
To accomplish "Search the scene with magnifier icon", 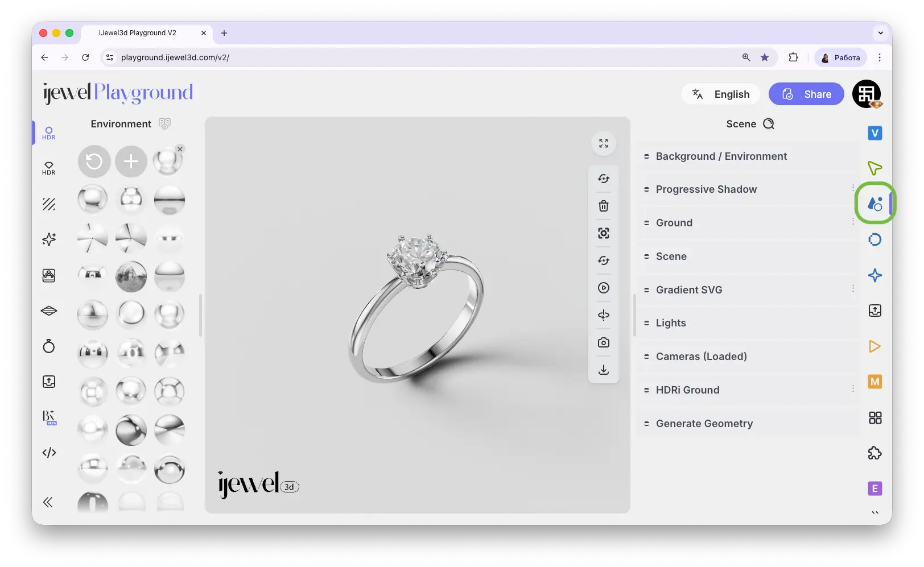I will click(x=769, y=124).
